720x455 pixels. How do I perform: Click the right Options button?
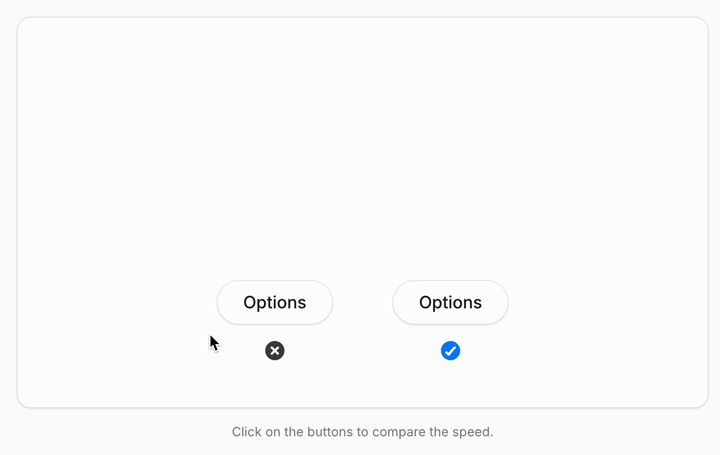pyautogui.click(x=450, y=302)
